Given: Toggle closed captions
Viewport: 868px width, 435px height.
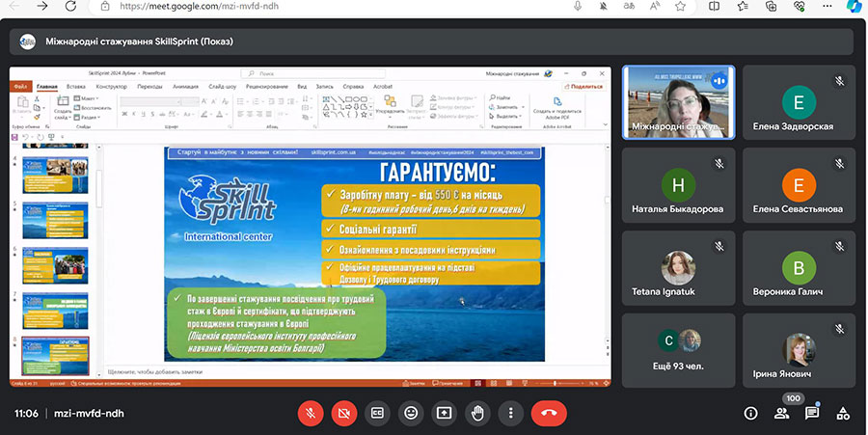Looking at the screenshot, I should 378,413.
